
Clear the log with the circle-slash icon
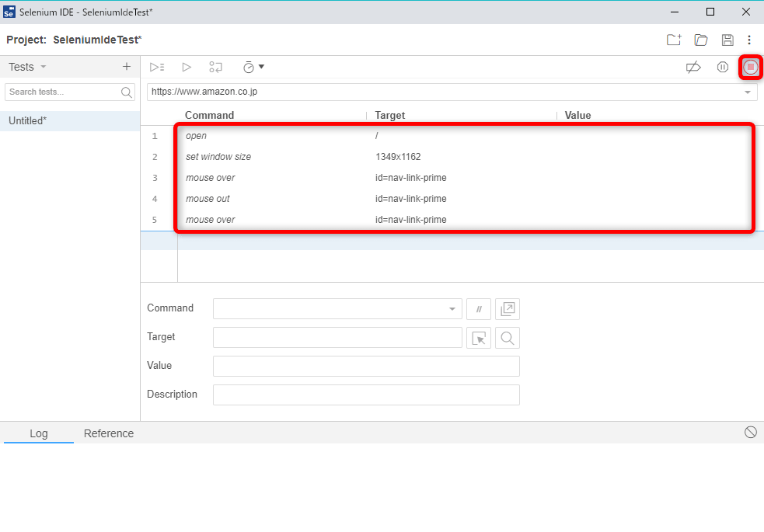point(750,433)
